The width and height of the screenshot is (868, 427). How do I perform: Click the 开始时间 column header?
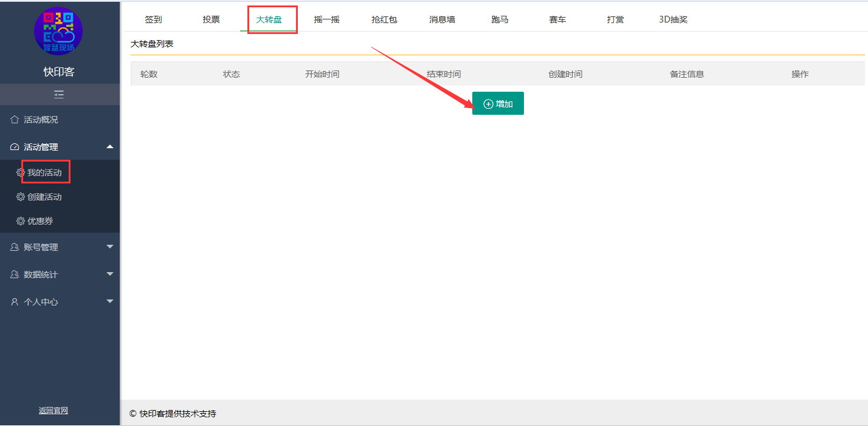[x=322, y=74]
